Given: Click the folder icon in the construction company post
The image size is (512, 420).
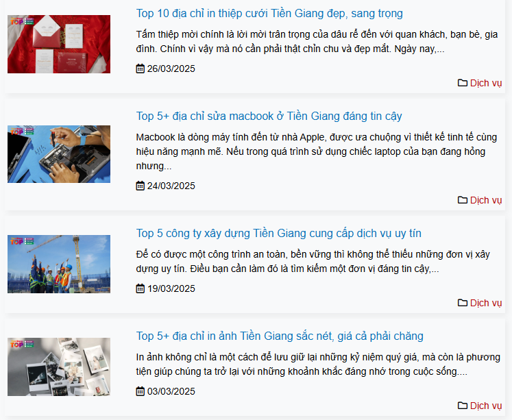Looking at the screenshot, I should point(463,303).
